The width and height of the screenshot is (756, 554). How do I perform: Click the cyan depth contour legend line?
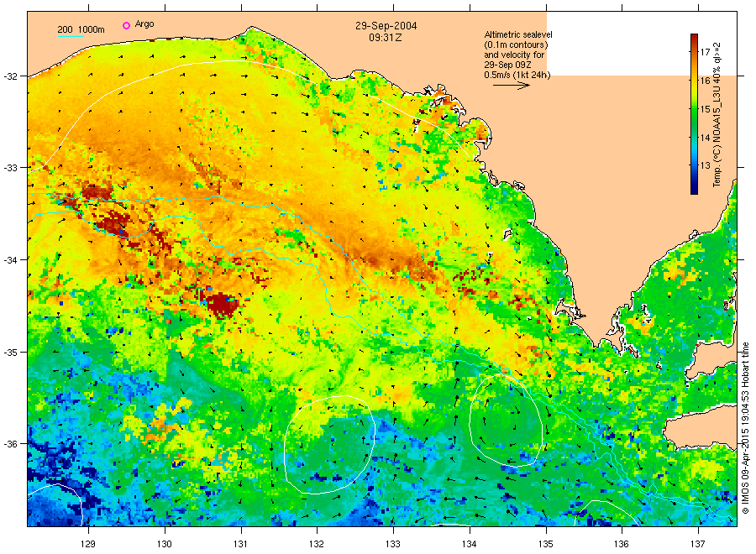71,36
